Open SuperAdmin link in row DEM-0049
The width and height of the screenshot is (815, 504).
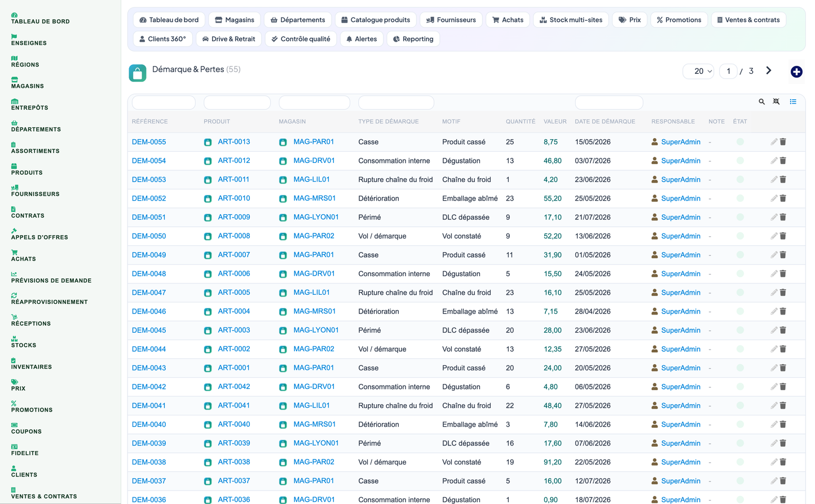pos(681,255)
